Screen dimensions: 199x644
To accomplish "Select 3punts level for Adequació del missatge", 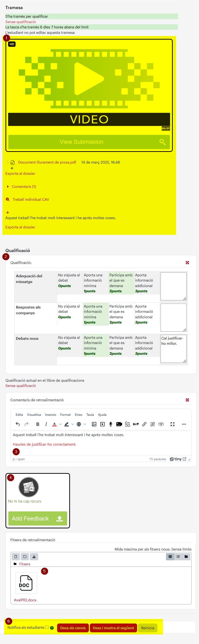I will point(147,283).
